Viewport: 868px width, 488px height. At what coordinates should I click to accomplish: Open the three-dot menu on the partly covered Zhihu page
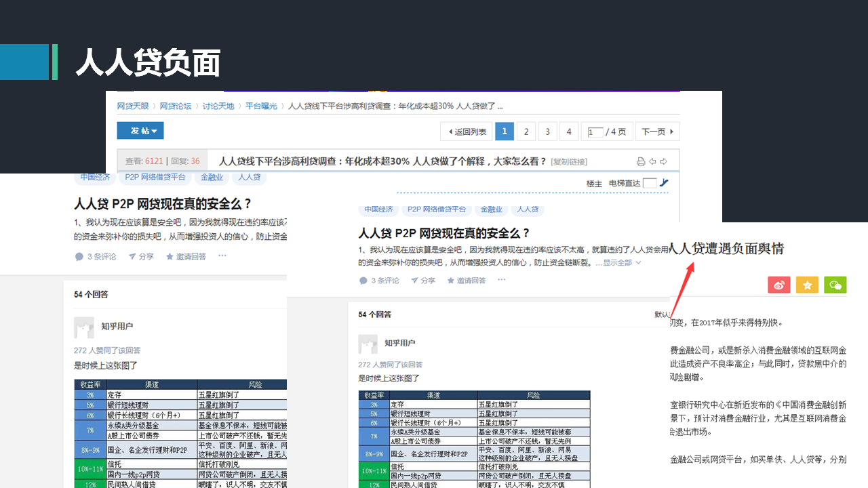222,256
